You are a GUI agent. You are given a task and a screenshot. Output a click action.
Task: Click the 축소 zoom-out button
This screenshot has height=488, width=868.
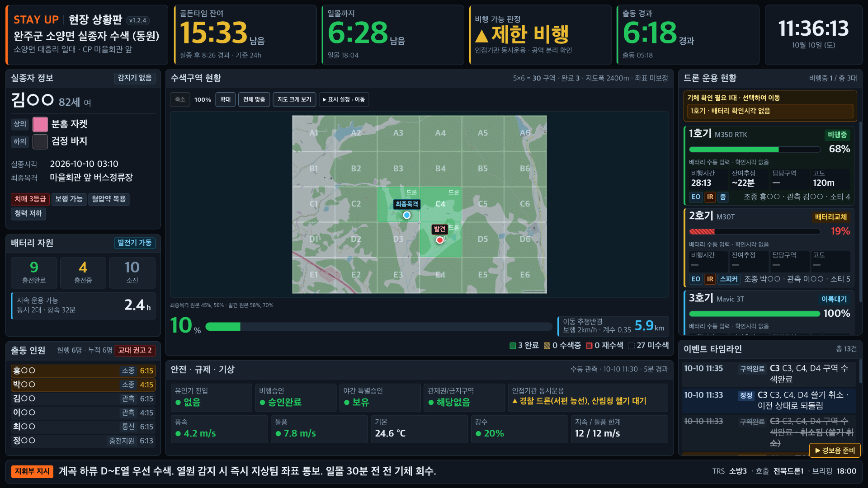(x=180, y=99)
